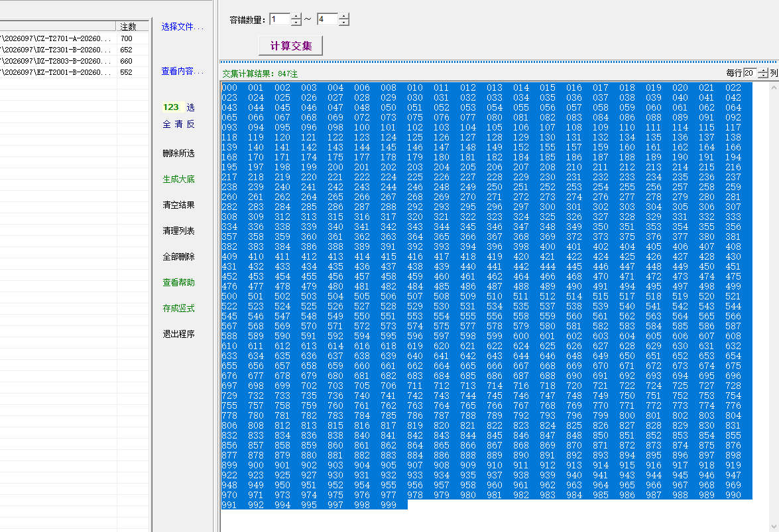The width and height of the screenshot is (779, 532).
Task: Click 删除所选 button
Action: (178, 153)
